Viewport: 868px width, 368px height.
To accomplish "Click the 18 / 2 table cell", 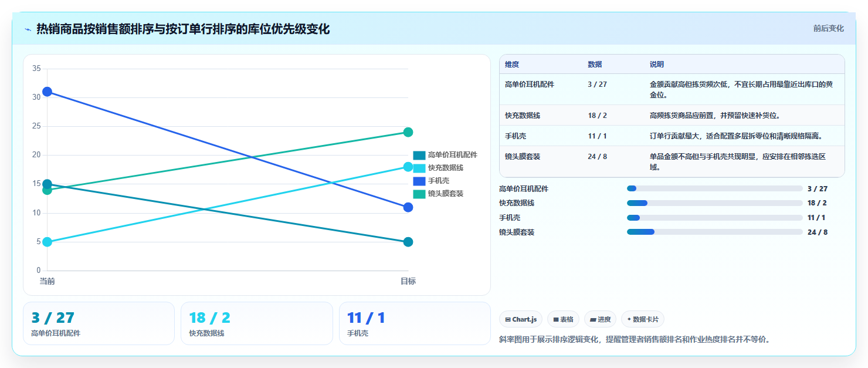I will point(597,116).
